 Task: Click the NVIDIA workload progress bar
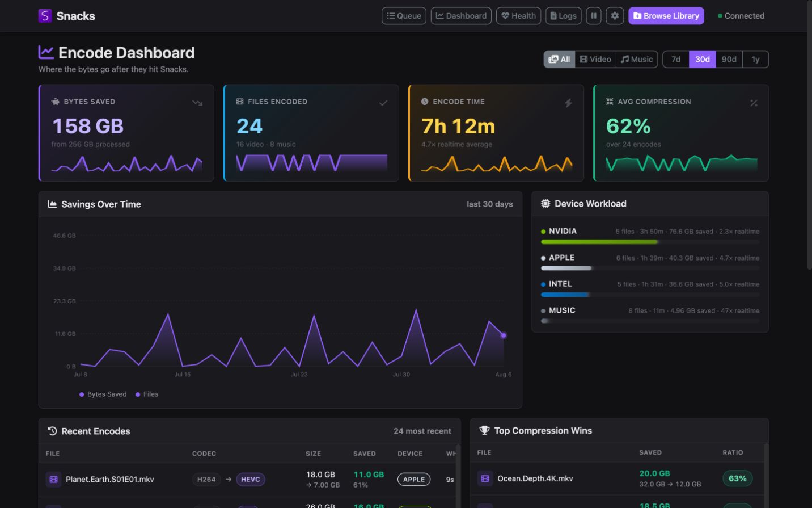[650, 242]
